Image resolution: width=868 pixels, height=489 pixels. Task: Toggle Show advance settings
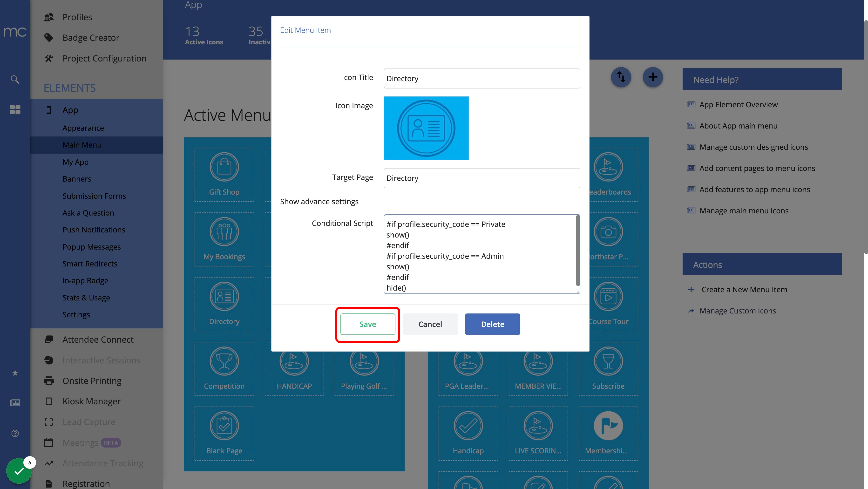pyautogui.click(x=319, y=202)
